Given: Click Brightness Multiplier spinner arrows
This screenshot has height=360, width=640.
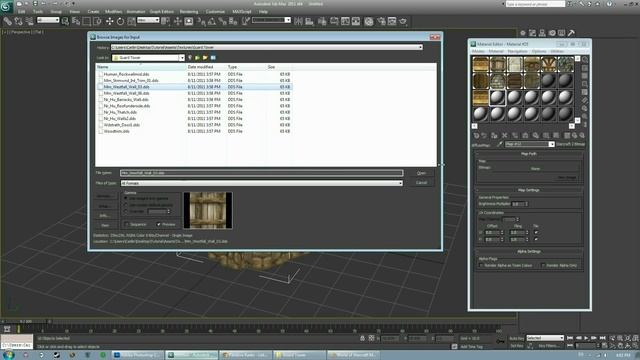Looking at the screenshot, I should pyautogui.click(x=527, y=204).
